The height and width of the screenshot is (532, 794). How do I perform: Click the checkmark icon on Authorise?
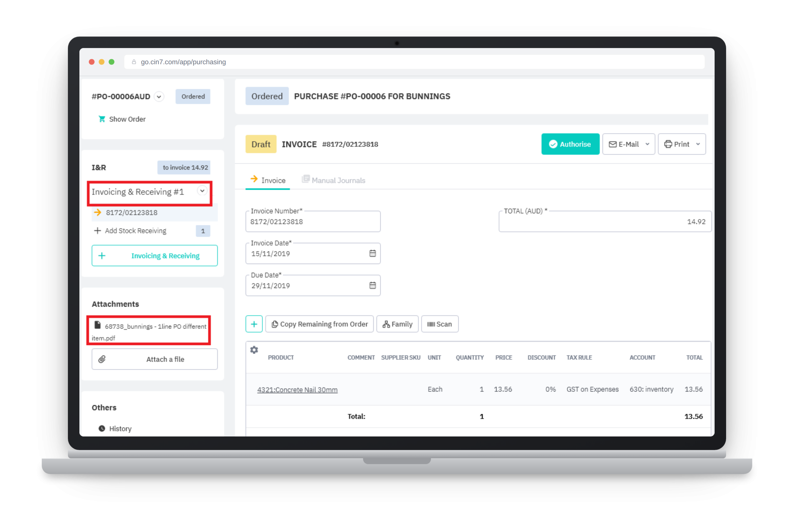pos(553,144)
